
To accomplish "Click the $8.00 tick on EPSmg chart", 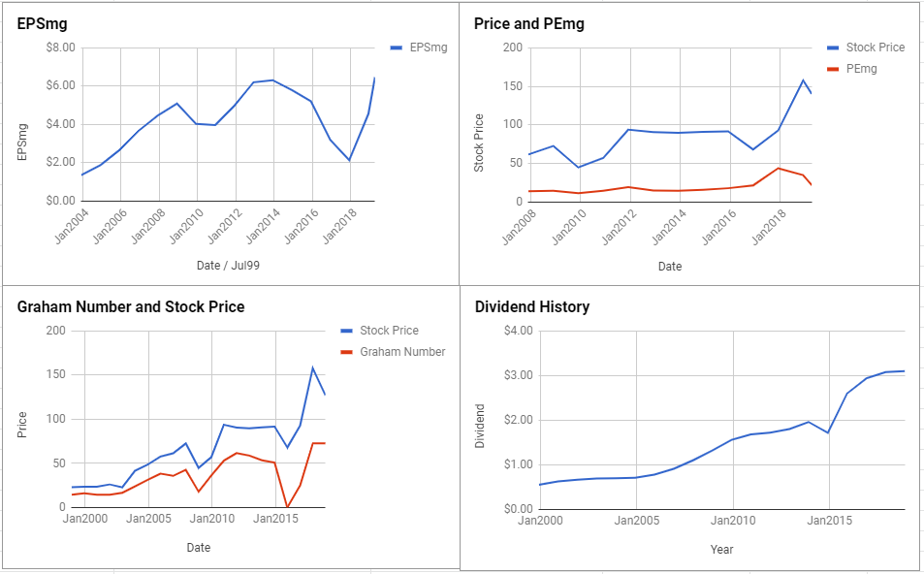I will tap(61, 48).
